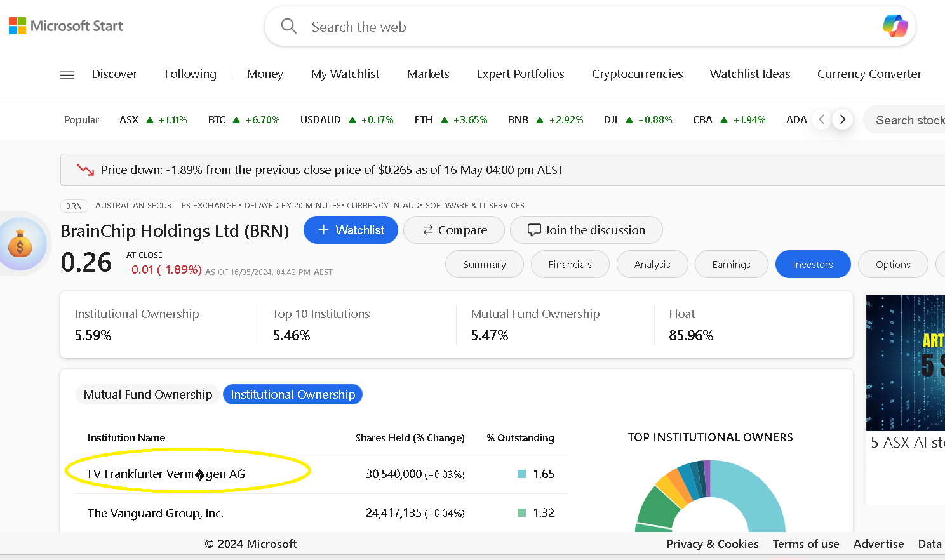Click Join the discussion button
The width and height of the screenshot is (945, 560).
pos(586,230)
